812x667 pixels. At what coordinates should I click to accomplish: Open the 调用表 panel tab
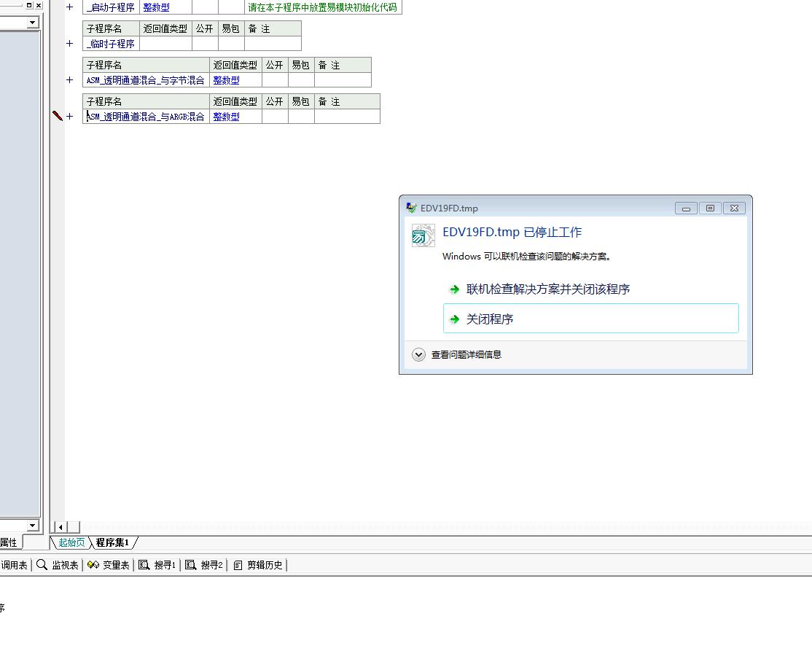[14, 565]
